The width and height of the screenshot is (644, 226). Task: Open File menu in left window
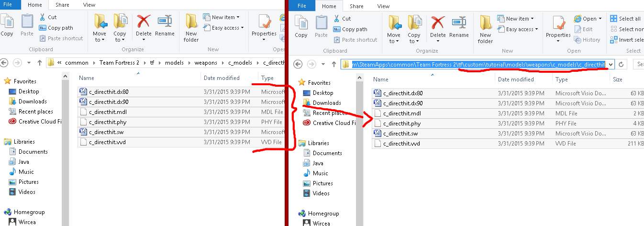pos(8,5)
